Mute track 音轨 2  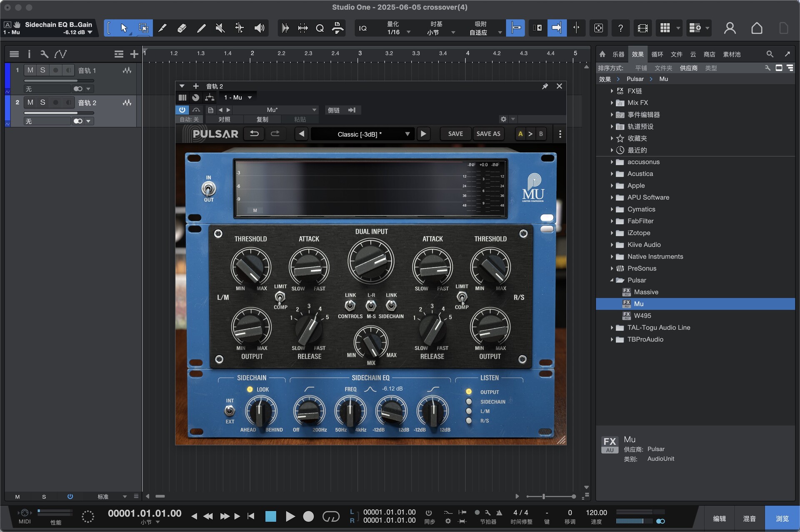30,102
